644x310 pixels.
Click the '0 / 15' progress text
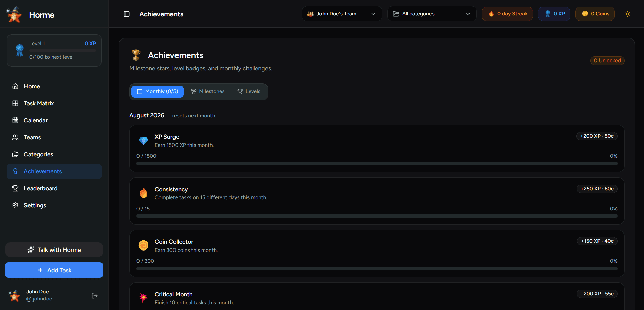point(143,209)
